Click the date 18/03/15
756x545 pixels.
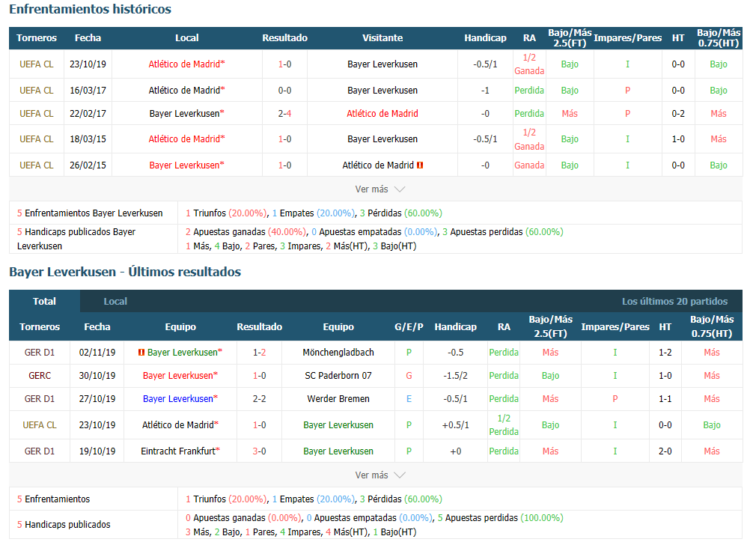pyautogui.click(x=88, y=139)
